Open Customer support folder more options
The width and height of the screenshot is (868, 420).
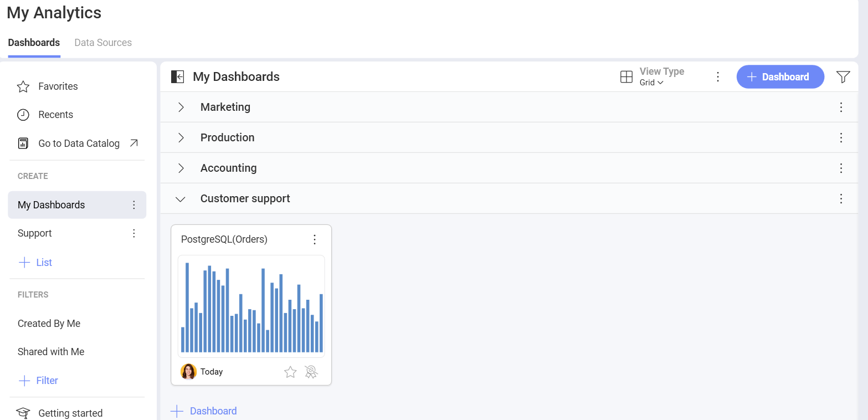click(841, 199)
